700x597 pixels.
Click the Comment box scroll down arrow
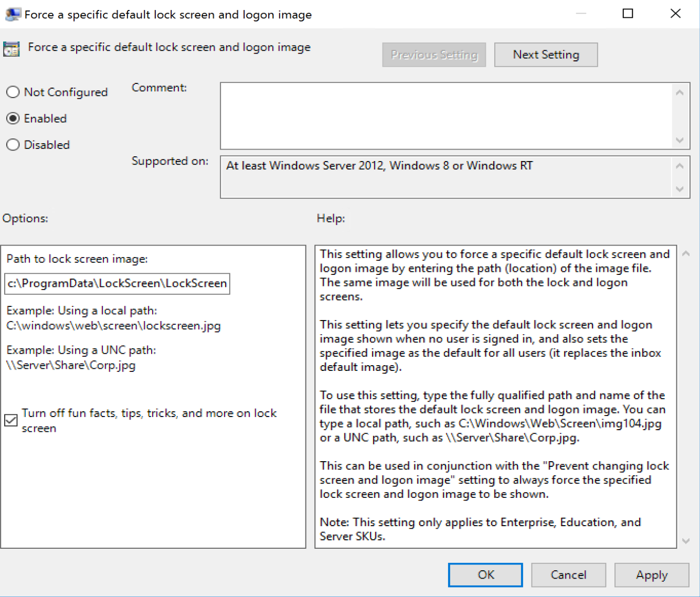click(680, 140)
